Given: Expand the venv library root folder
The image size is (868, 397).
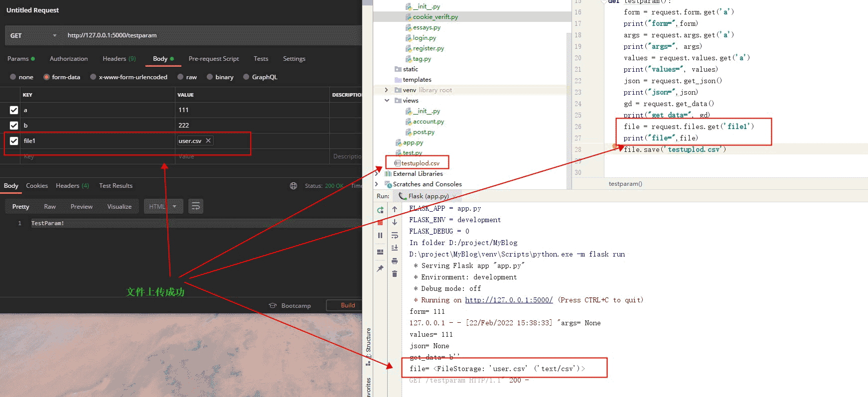Looking at the screenshot, I should pos(386,90).
